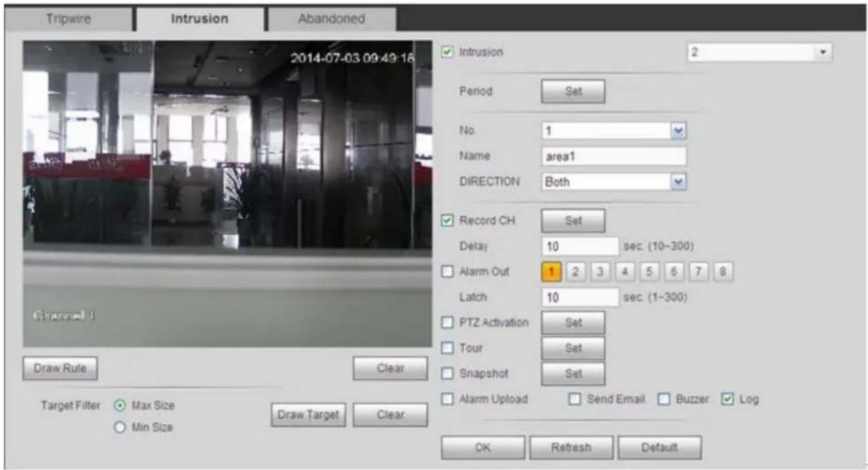Screen dimensions: 868x470
Task: Click the Tour Set button
Action: click(573, 348)
